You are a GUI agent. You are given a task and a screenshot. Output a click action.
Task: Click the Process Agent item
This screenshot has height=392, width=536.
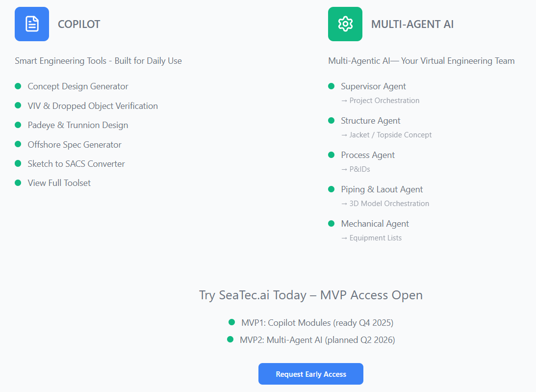(368, 155)
